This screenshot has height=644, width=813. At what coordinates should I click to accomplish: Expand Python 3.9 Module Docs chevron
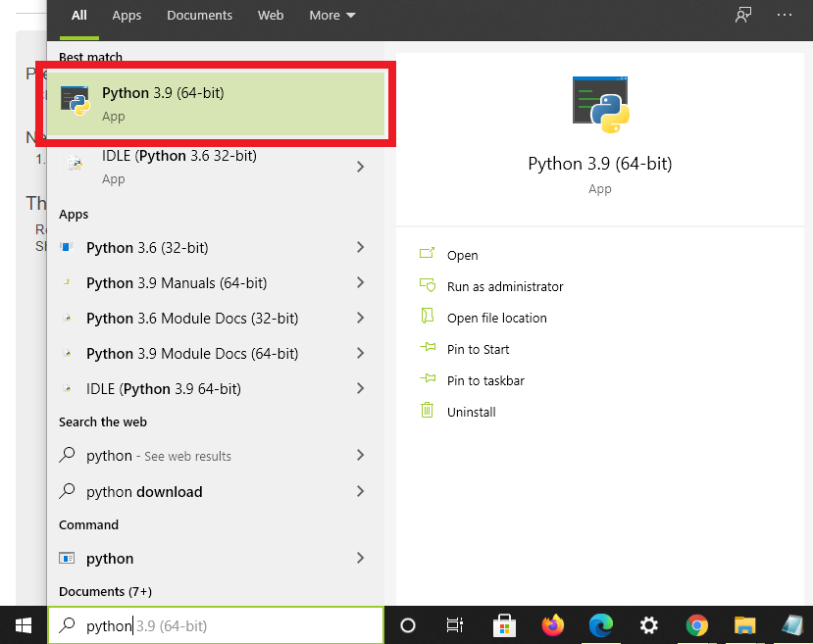click(x=360, y=353)
